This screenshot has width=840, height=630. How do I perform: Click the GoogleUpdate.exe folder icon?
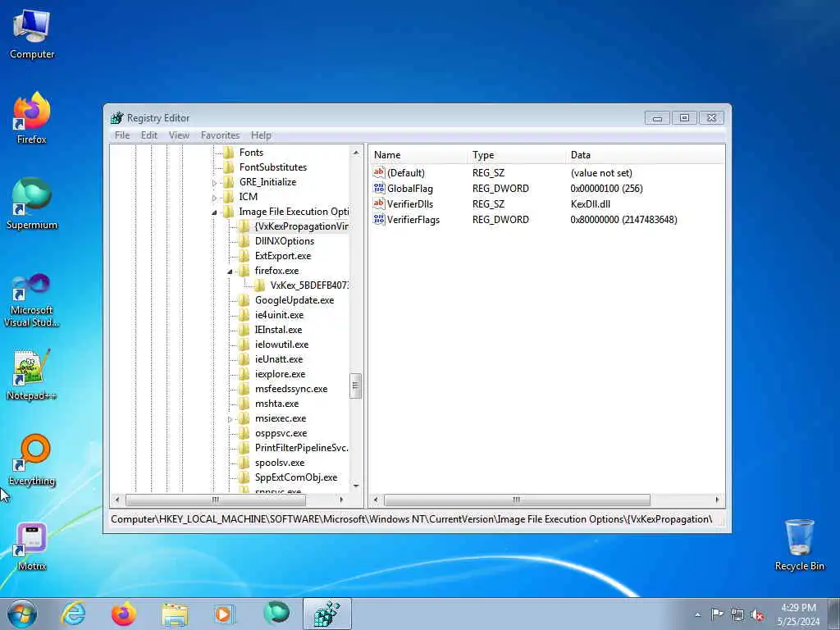tap(244, 300)
